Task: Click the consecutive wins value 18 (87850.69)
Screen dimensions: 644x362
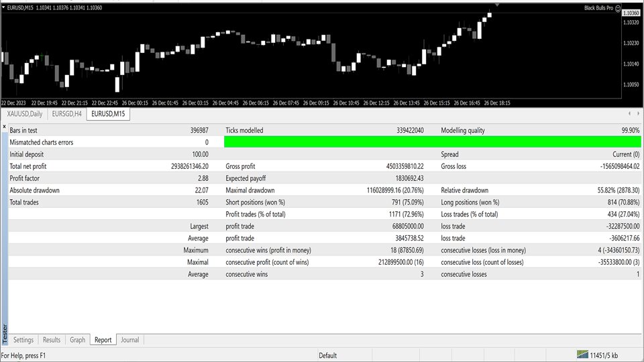Action: pos(407,250)
